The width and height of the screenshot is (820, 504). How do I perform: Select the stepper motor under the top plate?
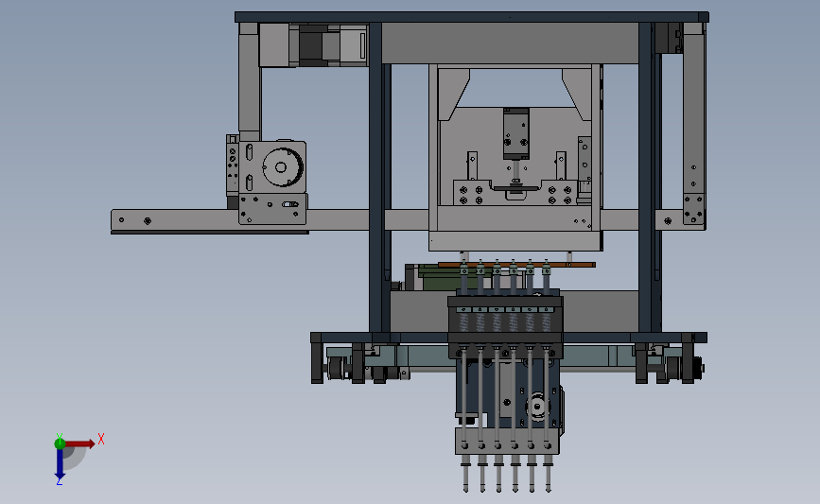pyautogui.click(x=314, y=45)
